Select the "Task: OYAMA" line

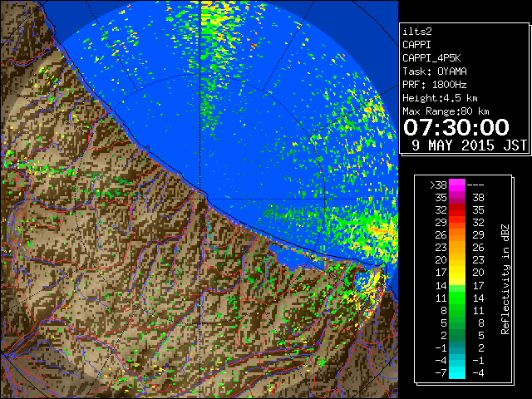coord(435,71)
